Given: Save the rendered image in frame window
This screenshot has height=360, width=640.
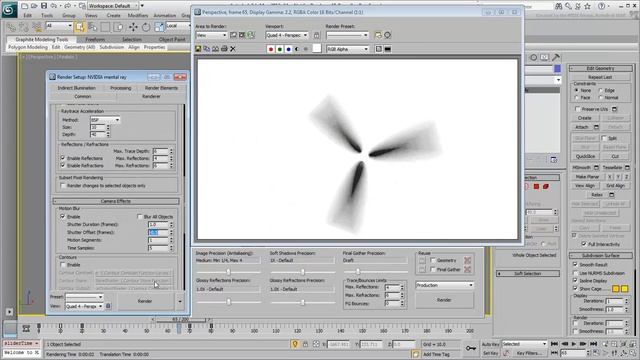Looking at the screenshot, I should coord(198,49).
